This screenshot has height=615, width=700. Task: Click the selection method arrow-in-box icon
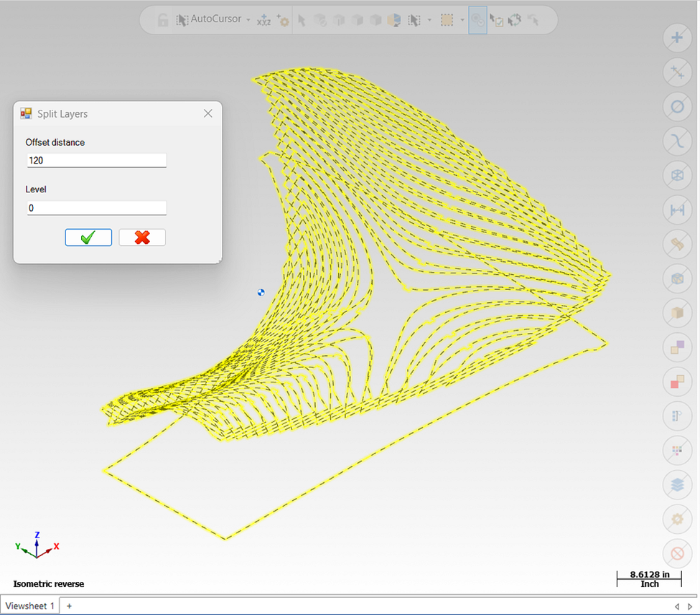coord(414,20)
